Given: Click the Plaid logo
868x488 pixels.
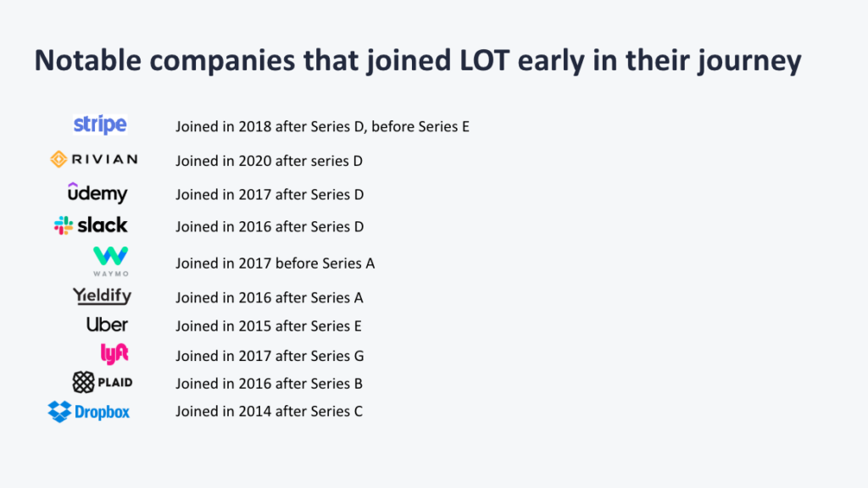Looking at the screenshot, I should click(103, 383).
